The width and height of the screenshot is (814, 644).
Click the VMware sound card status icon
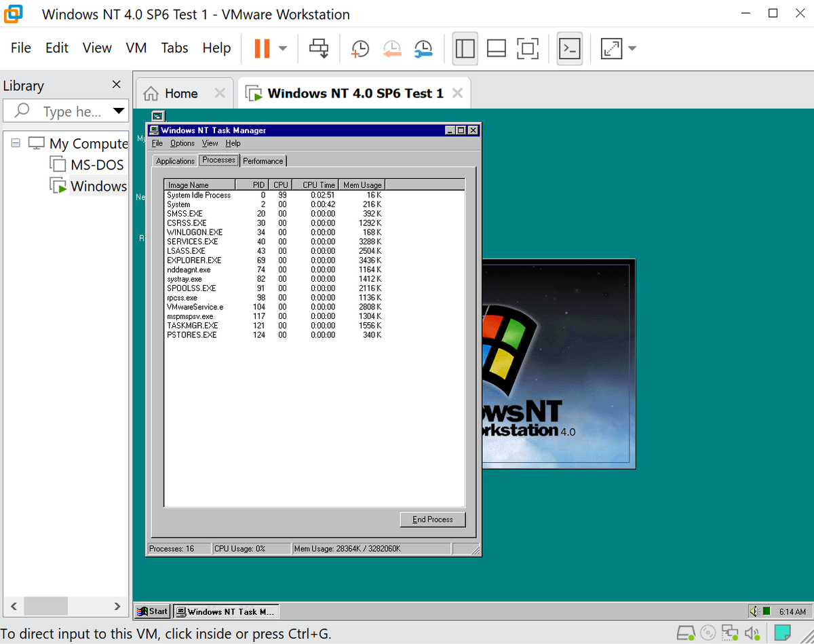pos(752,633)
